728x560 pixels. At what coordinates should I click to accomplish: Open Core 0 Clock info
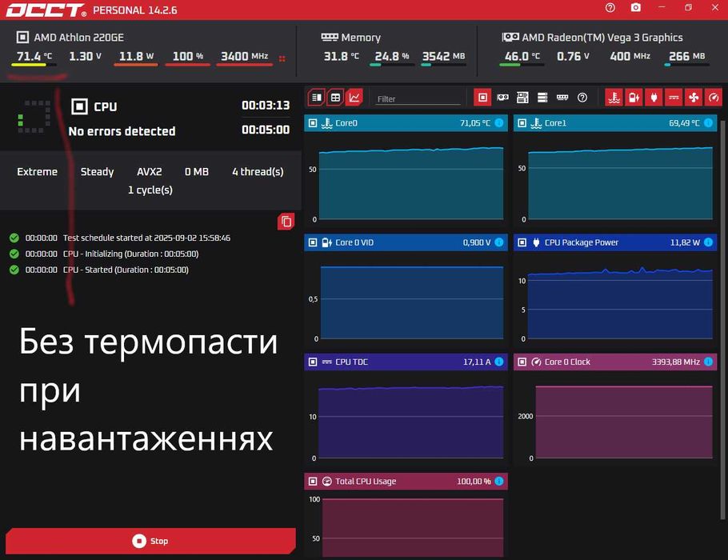709,362
